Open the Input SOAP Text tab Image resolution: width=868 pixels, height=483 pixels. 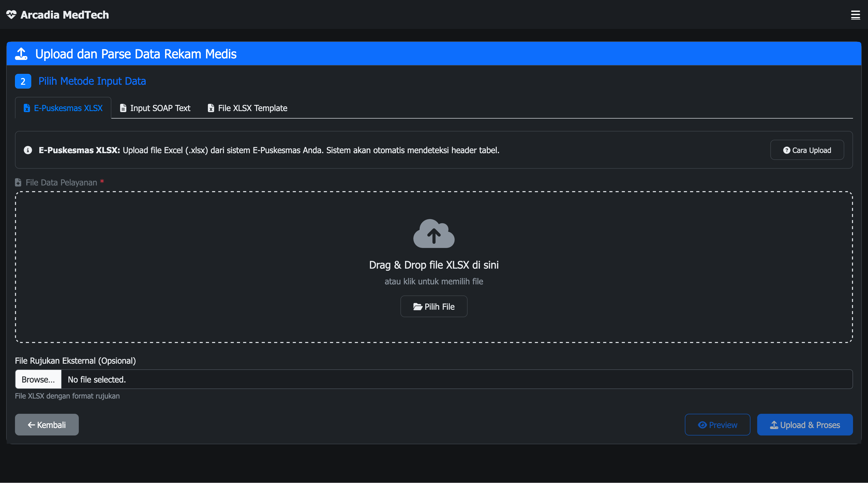(155, 108)
